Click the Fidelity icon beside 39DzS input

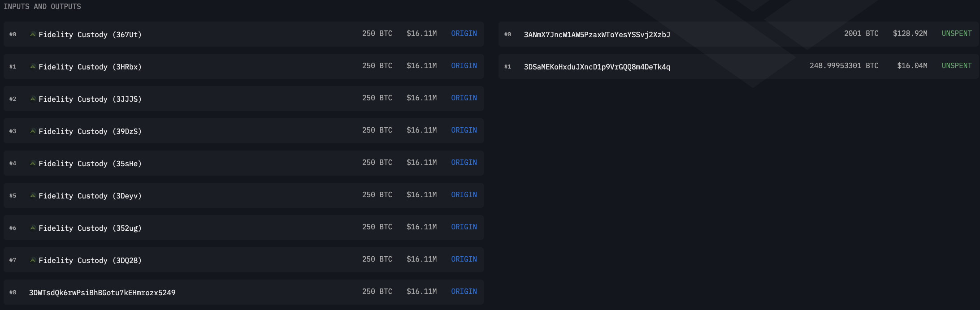coord(33,131)
